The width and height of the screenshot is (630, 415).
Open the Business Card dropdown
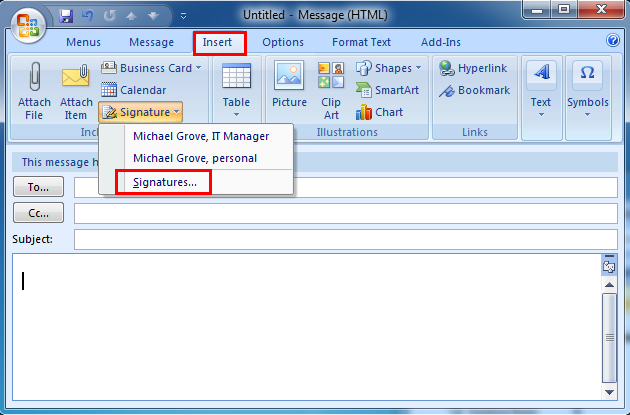(x=152, y=68)
